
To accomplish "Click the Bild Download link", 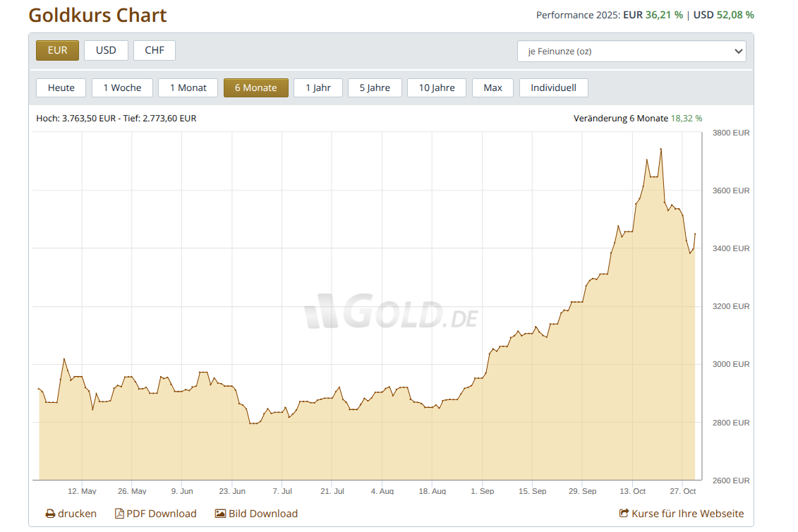I will click(262, 514).
